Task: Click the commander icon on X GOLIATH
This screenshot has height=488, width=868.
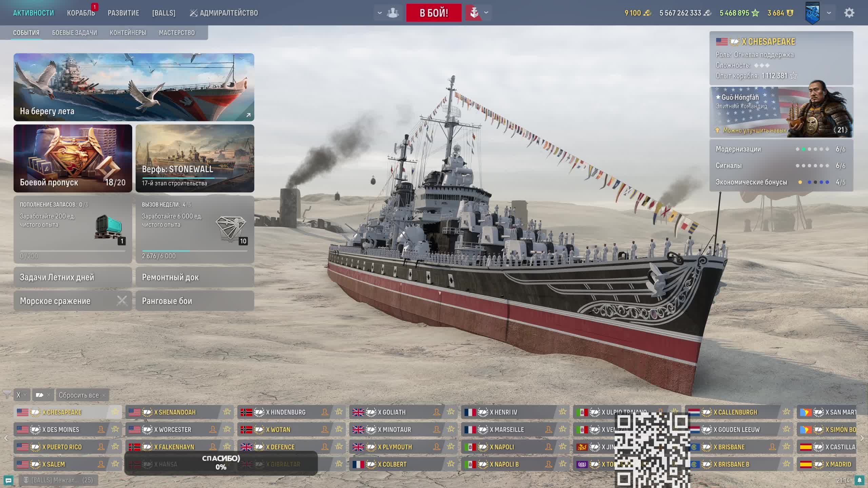Action: click(437, 412)
